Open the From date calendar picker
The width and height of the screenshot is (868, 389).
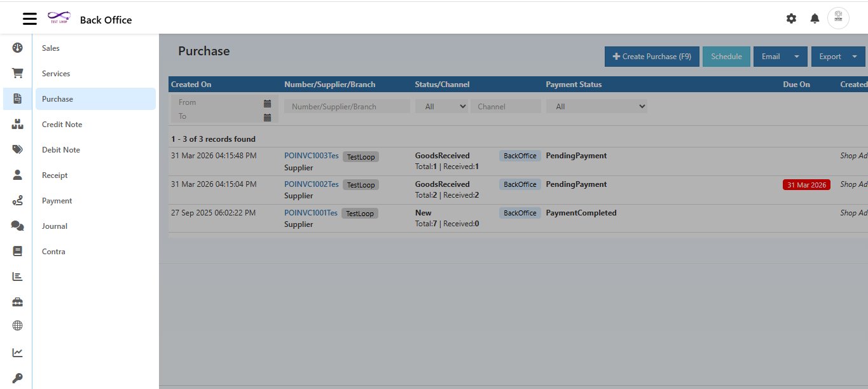(267, 103)
